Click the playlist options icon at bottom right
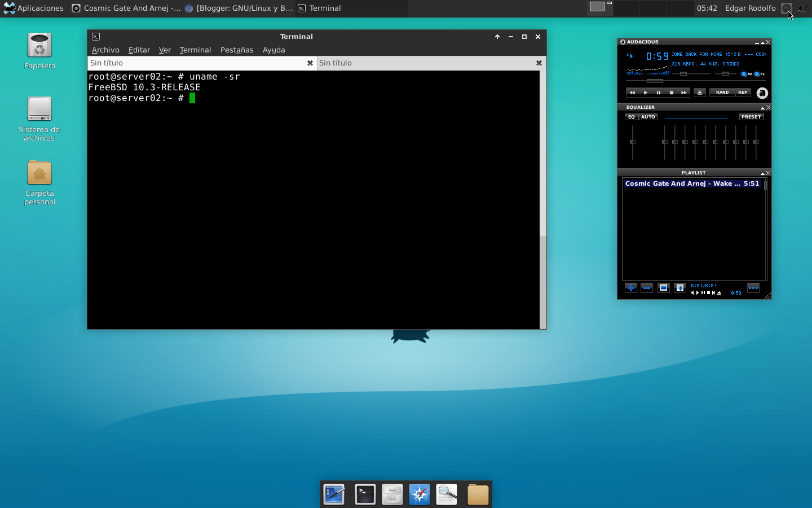The image size is (812, 508). coord(753,288)
